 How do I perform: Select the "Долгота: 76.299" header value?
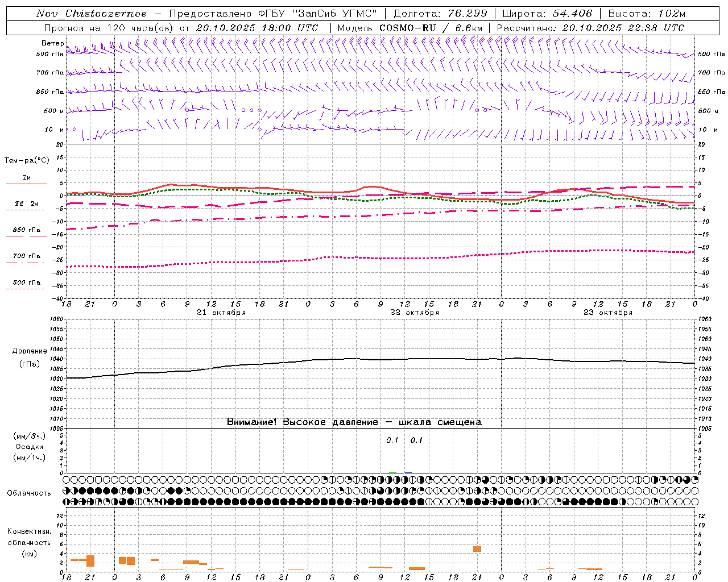tap(440, 14)
